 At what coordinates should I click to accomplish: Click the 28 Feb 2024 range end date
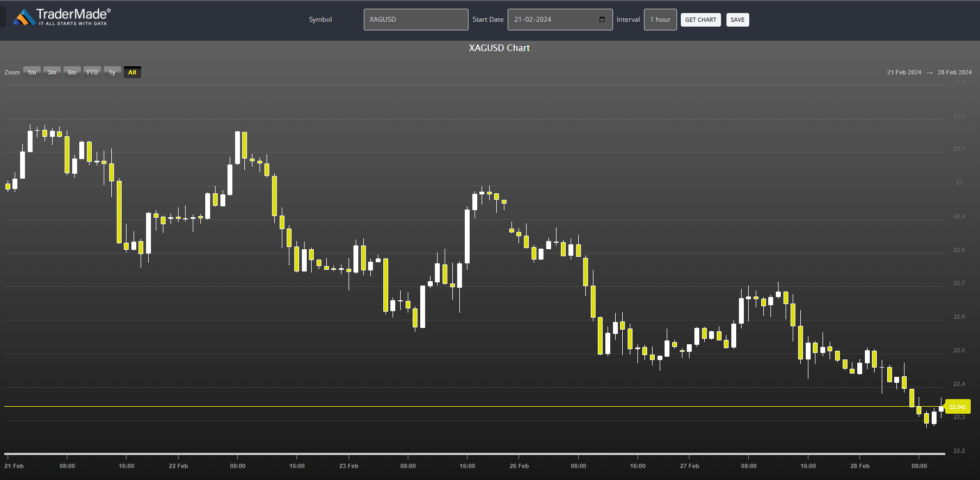(x=954, y=72)
